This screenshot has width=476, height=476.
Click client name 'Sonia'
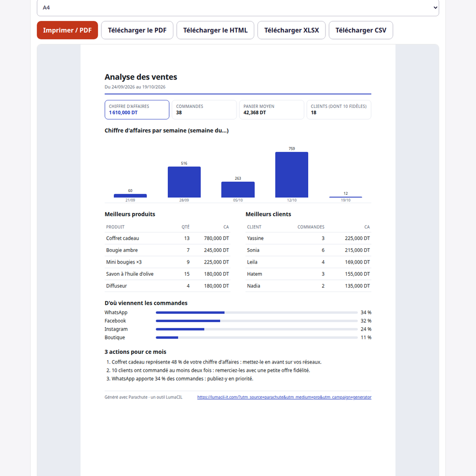tap(253, 250)
